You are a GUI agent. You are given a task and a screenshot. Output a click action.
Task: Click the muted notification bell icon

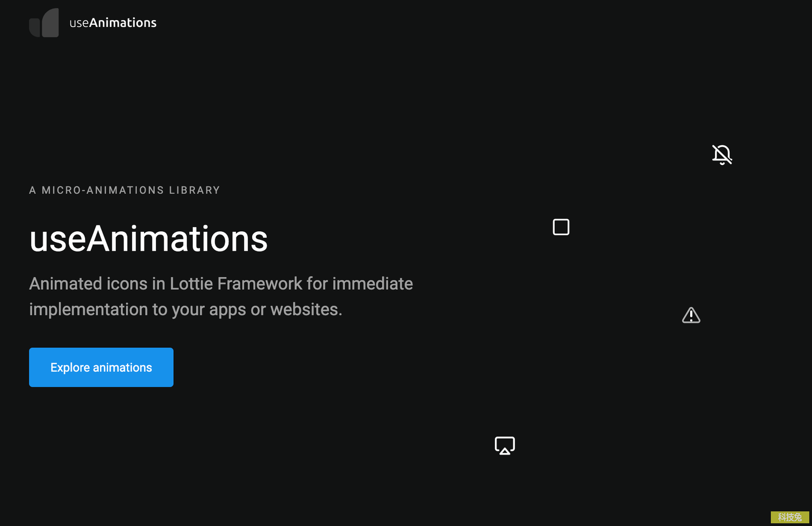(722, 155)
